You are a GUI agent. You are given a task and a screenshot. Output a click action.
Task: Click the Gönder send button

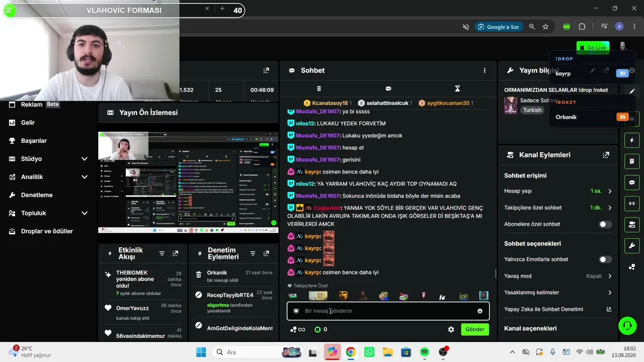[x=474, y=329]
